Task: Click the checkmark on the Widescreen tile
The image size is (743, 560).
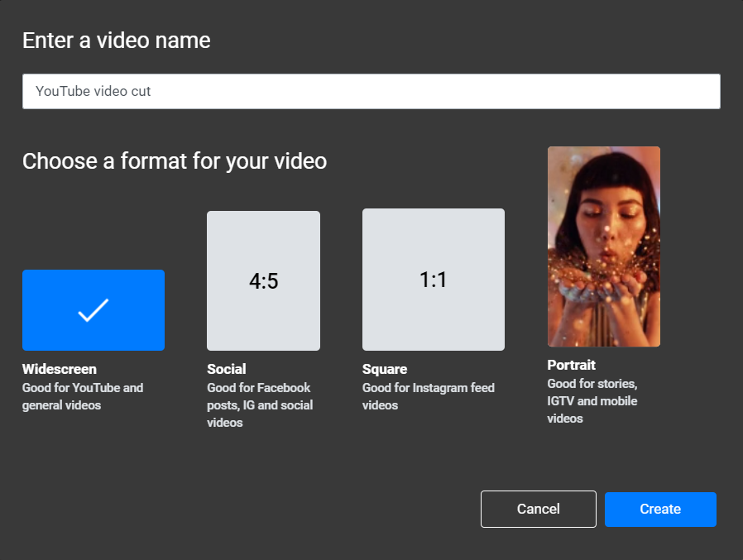Action: 93,310
